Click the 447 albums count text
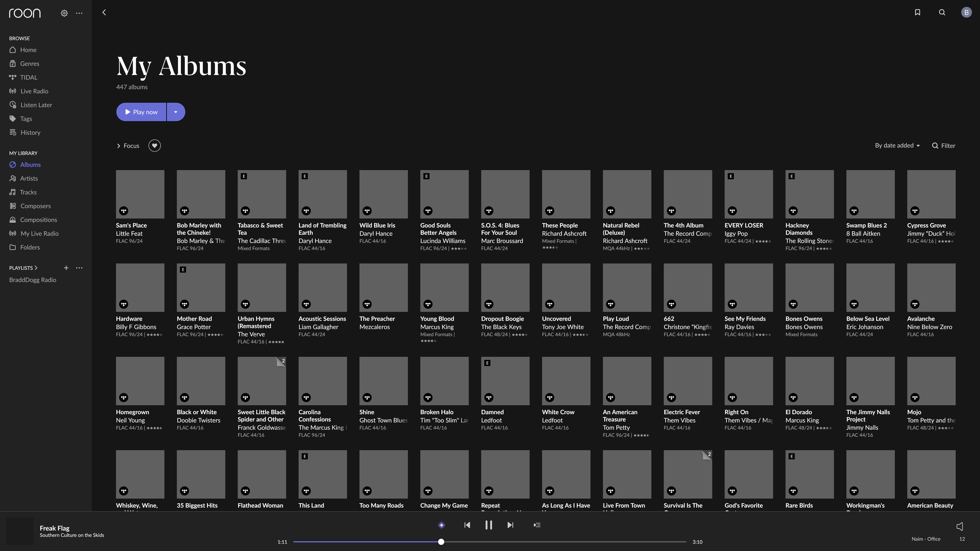Image resolution: width=980 pixels, height=551 pixels. 132,87
